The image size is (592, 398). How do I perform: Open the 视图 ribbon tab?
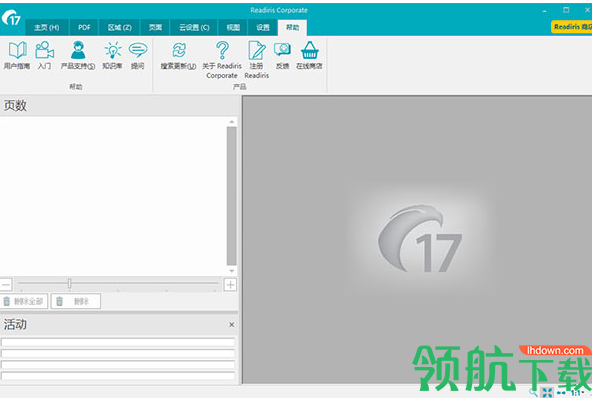click(233, 28)
